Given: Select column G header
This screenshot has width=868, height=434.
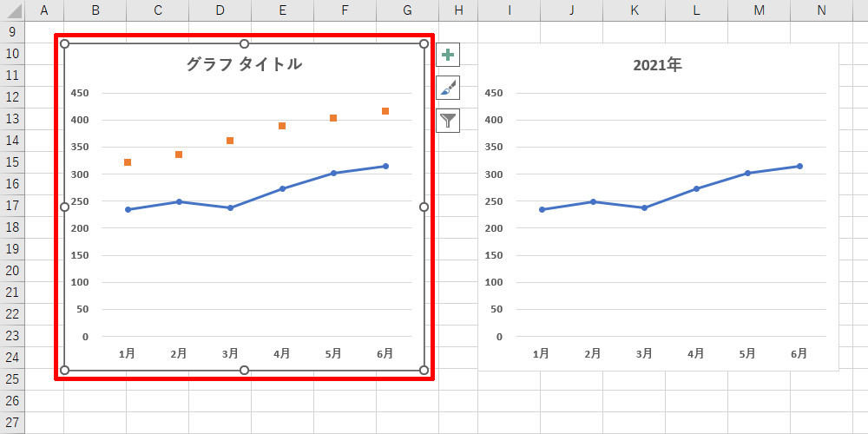Looking at the screenshot, I should click(x=407, y=10).
